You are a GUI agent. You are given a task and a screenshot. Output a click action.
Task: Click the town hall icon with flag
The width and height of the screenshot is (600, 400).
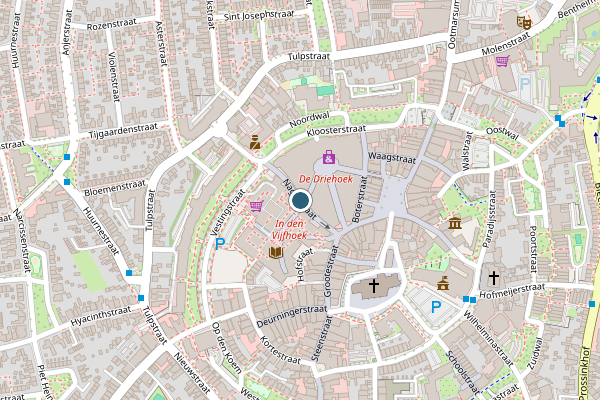[x=443, y=284]
